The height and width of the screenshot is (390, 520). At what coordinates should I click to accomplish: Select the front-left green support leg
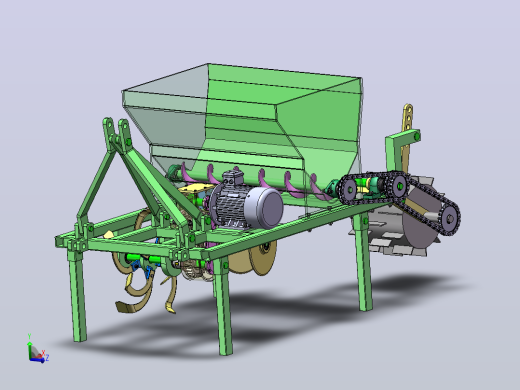(x=78, y=296)
